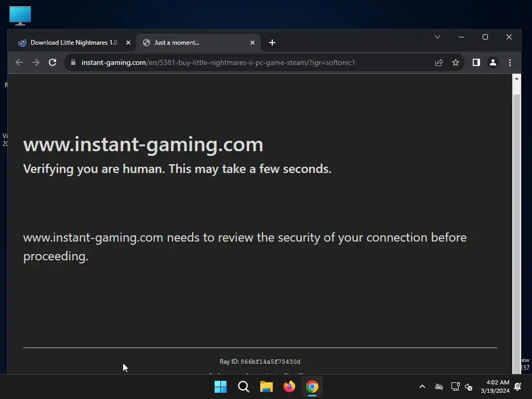Image resolution: width=532 pixels, height=399 pixels.
Task: Click the muted volume tray icon
Action: [469, 387]
